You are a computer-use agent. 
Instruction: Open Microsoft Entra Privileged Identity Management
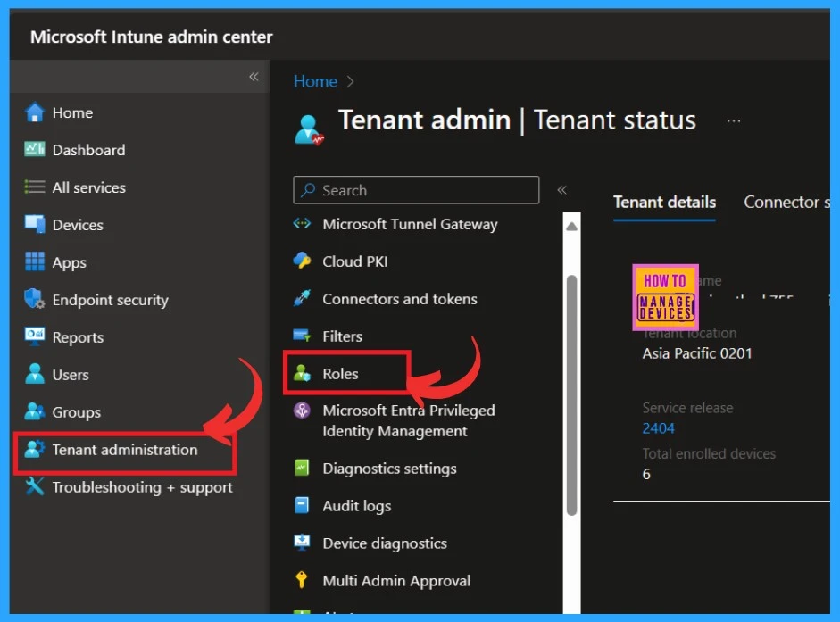[409, 421]
